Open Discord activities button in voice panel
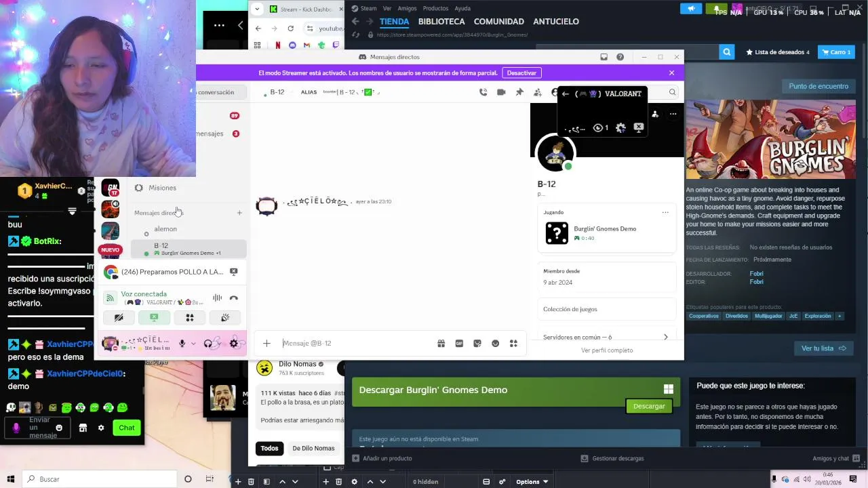This screenshot has width=868, height=488. coord(190,317)
